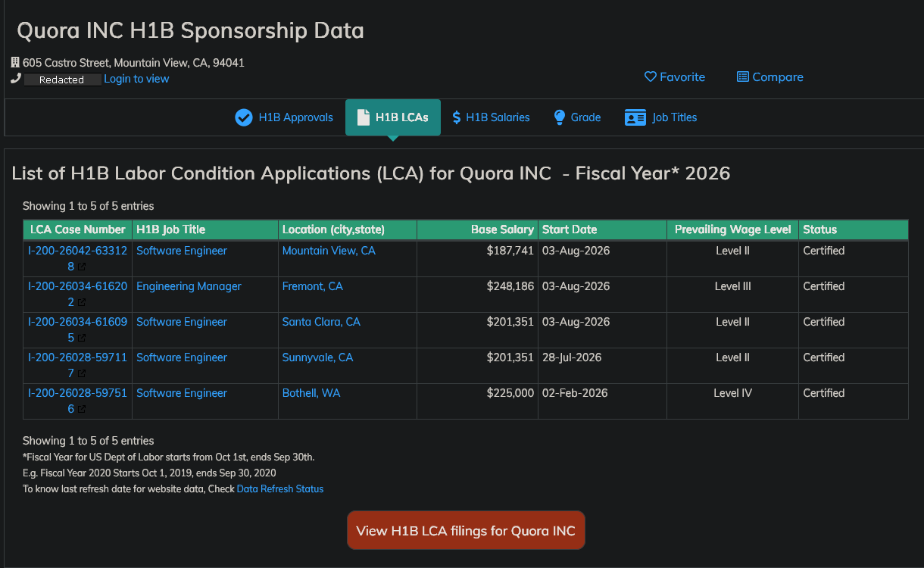
Task: Click the Login to view link
Action: tap(136, 79)
